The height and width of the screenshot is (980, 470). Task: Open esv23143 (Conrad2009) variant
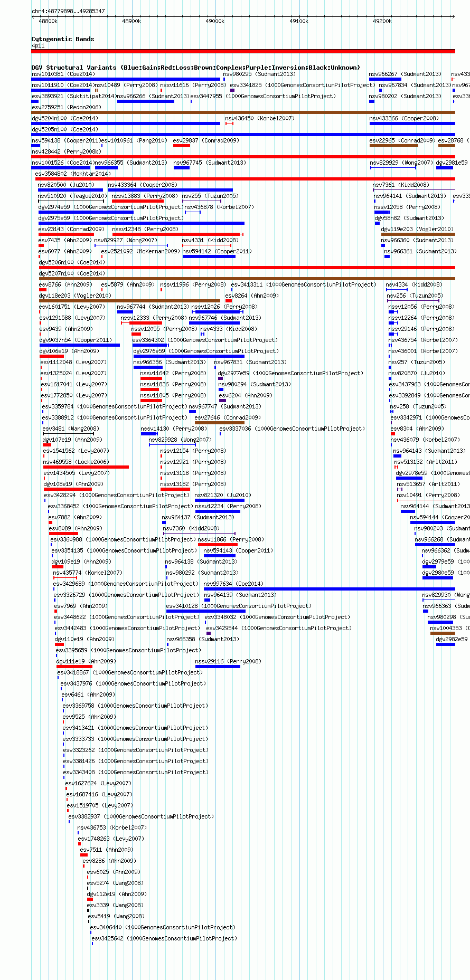click(x=71, y=229)
